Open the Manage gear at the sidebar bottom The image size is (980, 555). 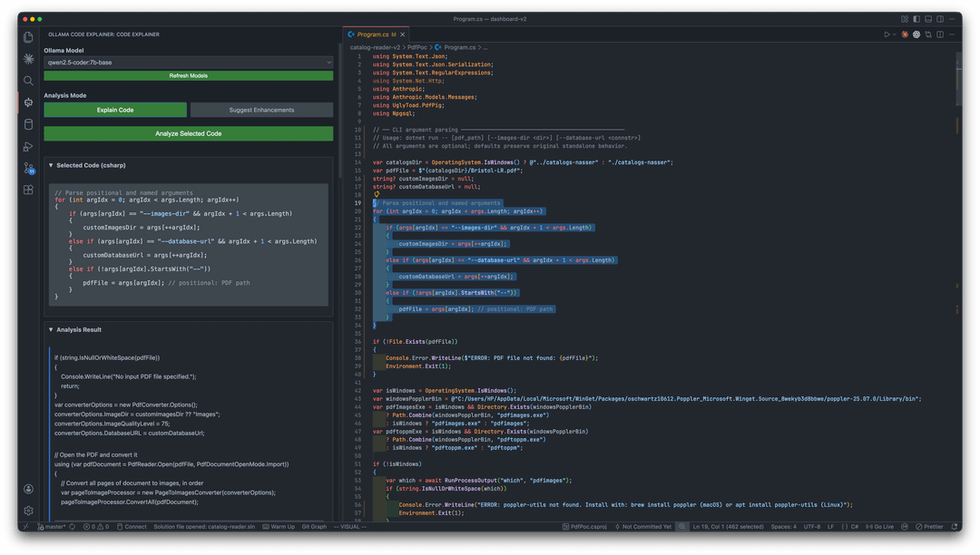point(28,510)
